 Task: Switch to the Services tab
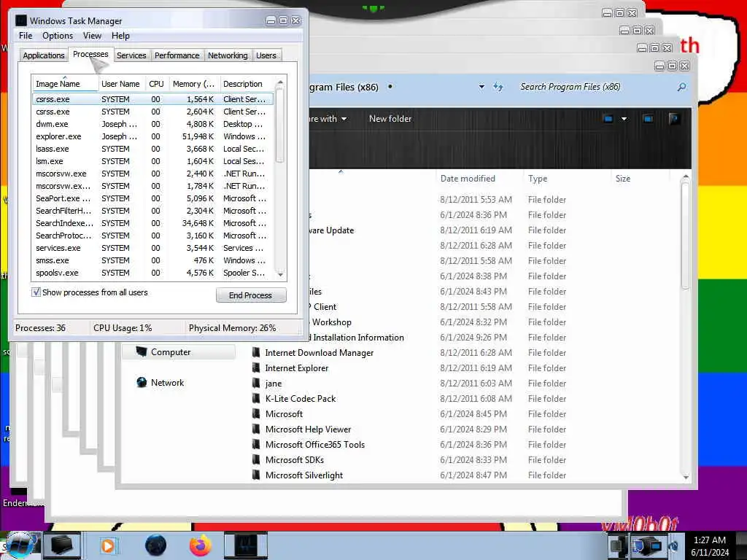point(131,55)
